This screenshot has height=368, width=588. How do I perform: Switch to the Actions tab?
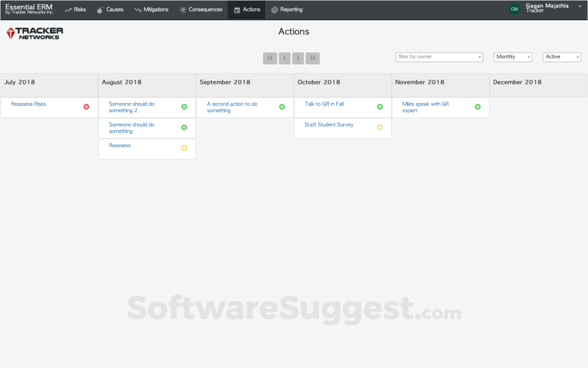coord(247,10)
